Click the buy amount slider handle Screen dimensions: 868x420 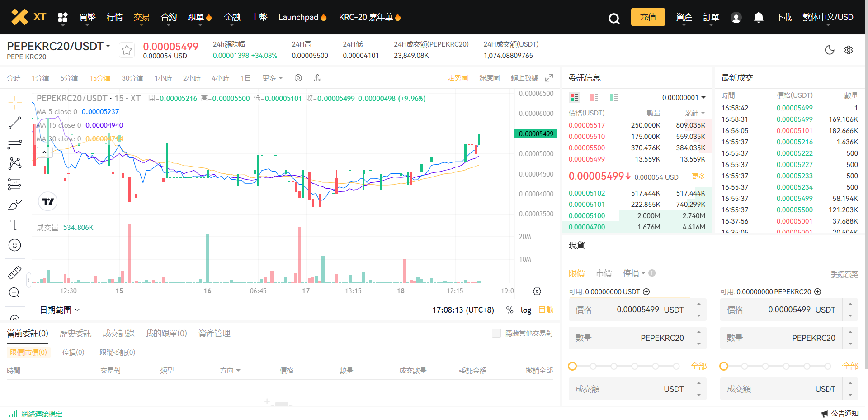pos(572,366)
